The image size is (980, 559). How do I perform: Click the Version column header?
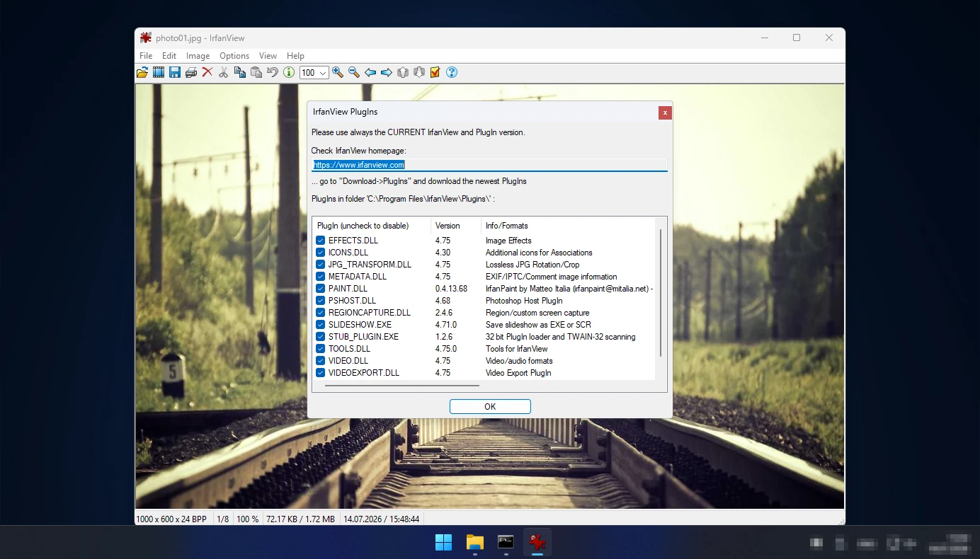coord(455,226)
